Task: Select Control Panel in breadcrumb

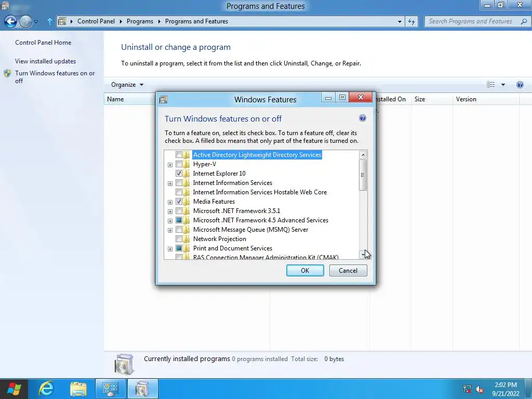Action: pyautogui.click(x=96, y=21)
